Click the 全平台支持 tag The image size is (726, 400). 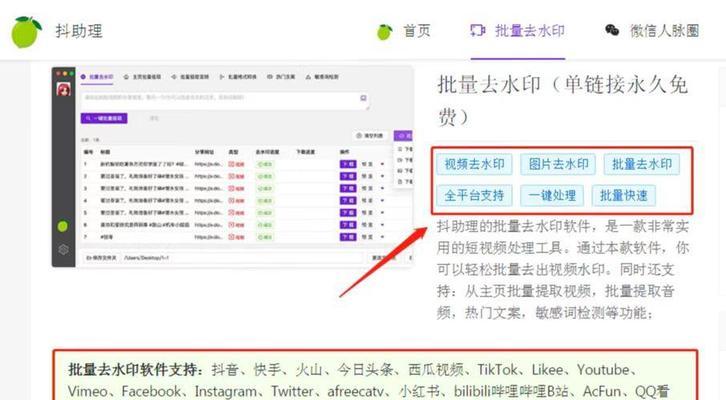pos(474,195)
